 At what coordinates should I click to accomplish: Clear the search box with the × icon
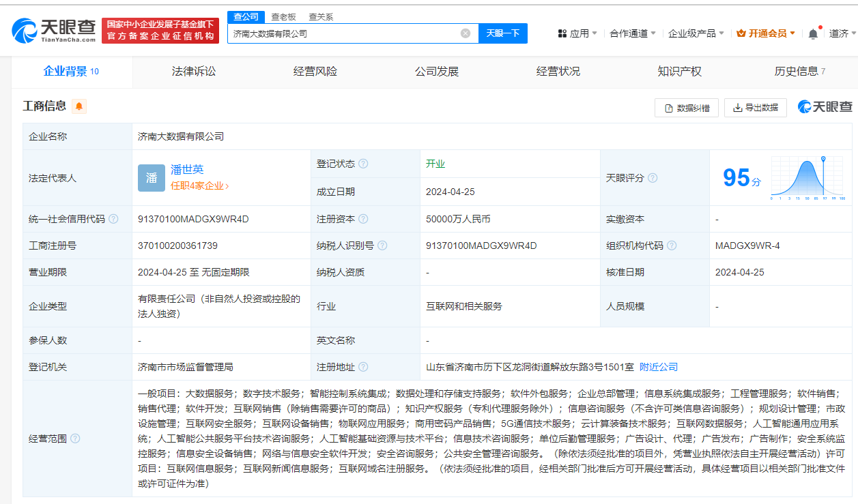pyautogui.click(x=465, y=33)
